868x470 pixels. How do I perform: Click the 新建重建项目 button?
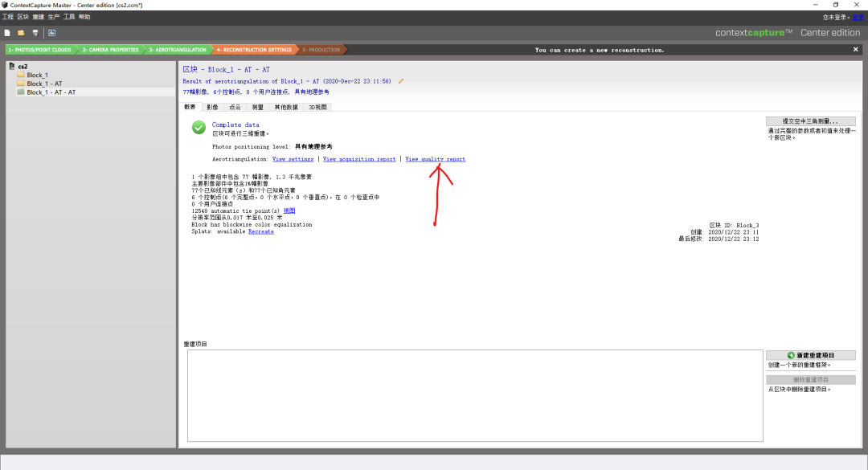point(810,355)
